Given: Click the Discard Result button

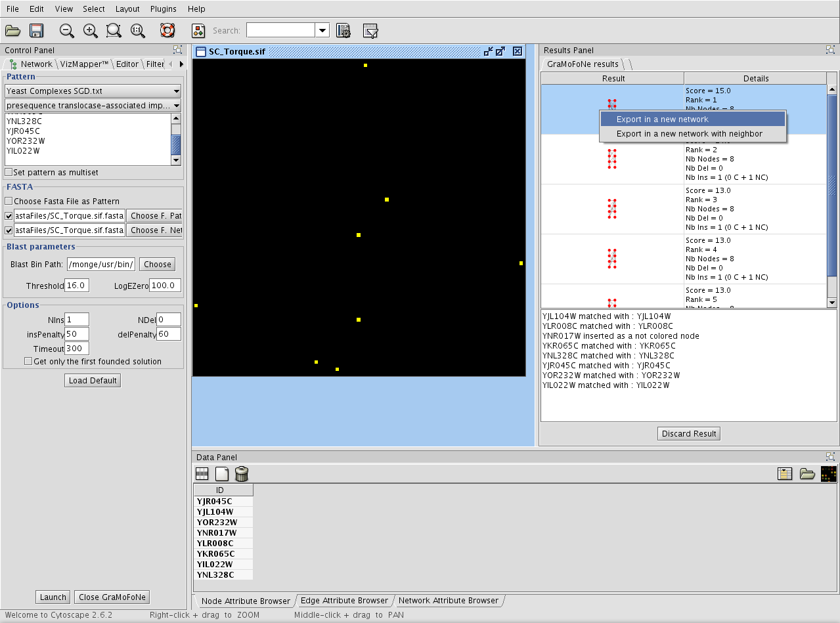Looking at the screenshot, I should click(689, 434).
